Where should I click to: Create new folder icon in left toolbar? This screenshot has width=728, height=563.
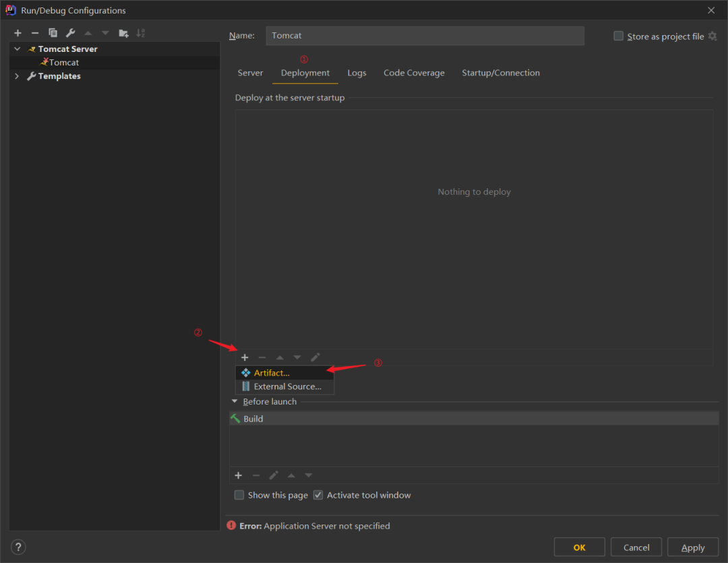[123, 33]
